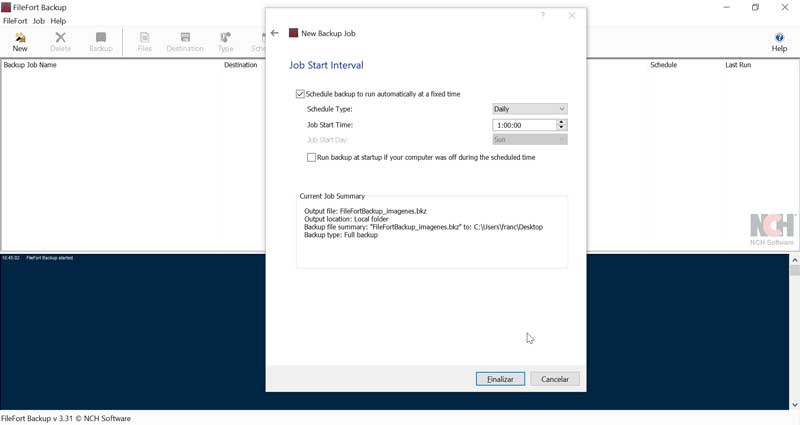Click 'Output file: FileFortBackup_imagenes.bkz' summary line
The height and width of the screenshot is (425, 800).
[365, 211]
